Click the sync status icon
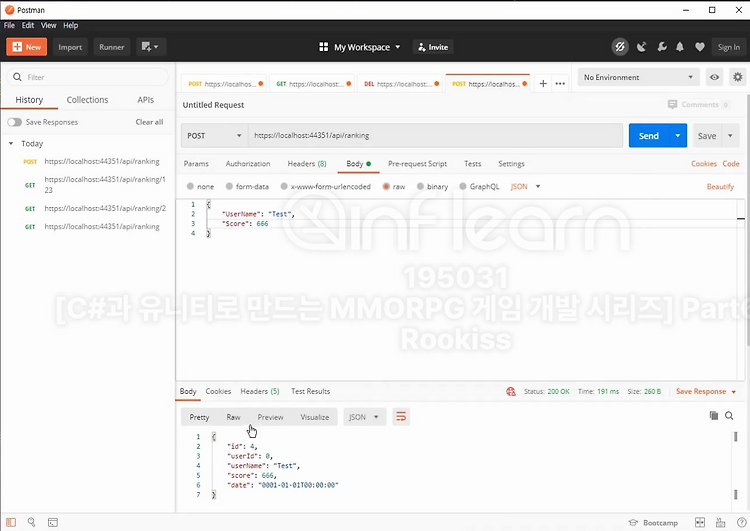Screen dimensions: 750x531 tap(620, 47)
